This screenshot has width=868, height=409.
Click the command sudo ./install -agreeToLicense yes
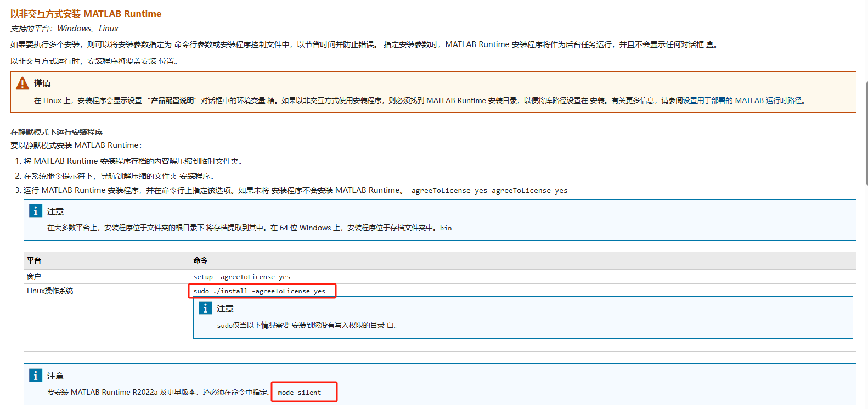coord(260,291)
